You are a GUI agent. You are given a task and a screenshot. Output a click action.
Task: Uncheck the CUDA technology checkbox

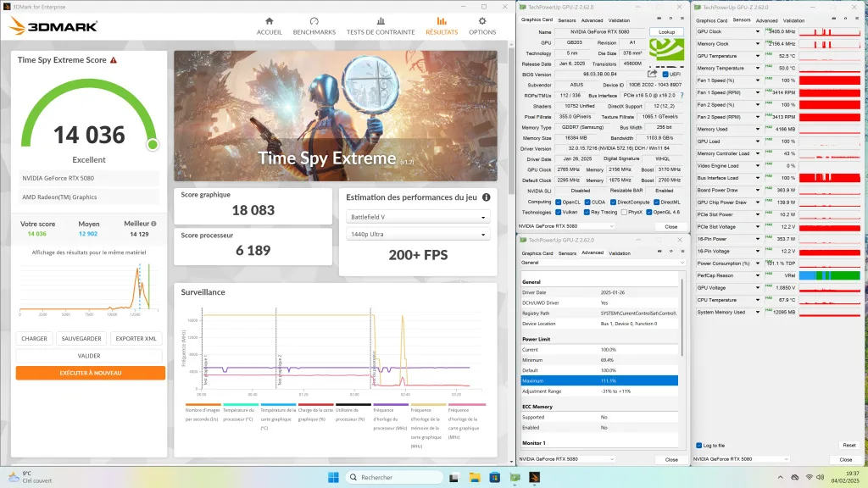[587, 202]
